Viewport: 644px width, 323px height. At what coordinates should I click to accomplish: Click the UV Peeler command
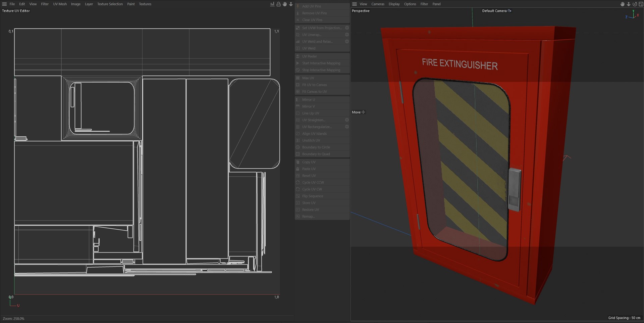click(322, 56)
